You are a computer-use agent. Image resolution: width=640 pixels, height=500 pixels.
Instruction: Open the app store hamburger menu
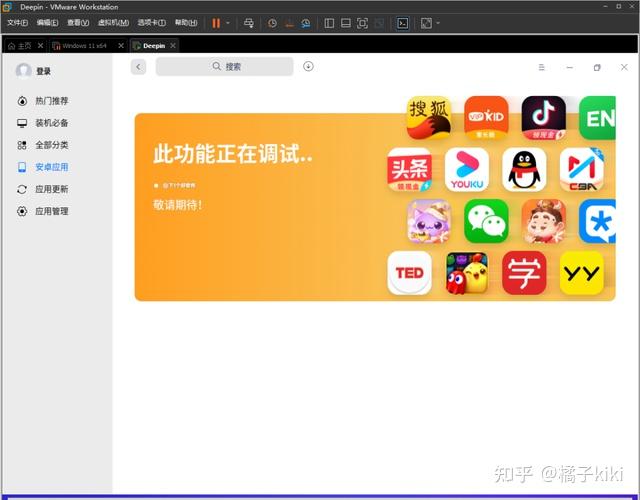click(x=542, y=67)
